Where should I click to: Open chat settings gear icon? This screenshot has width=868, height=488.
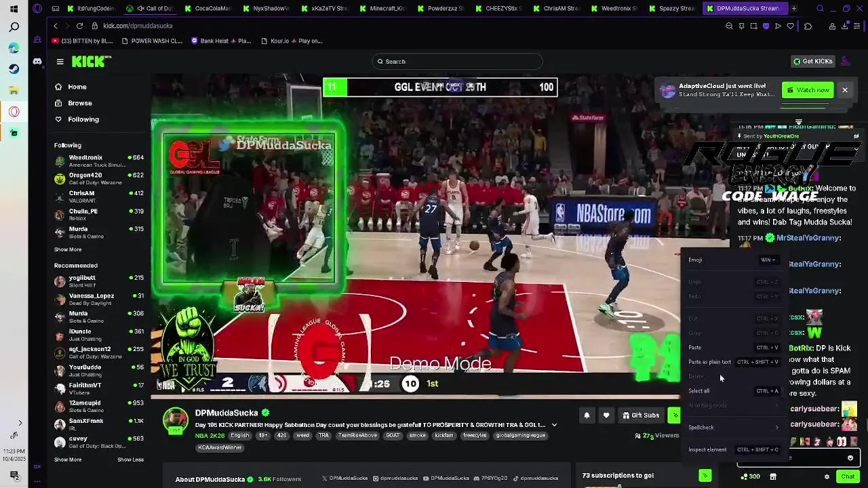[827, 476]
